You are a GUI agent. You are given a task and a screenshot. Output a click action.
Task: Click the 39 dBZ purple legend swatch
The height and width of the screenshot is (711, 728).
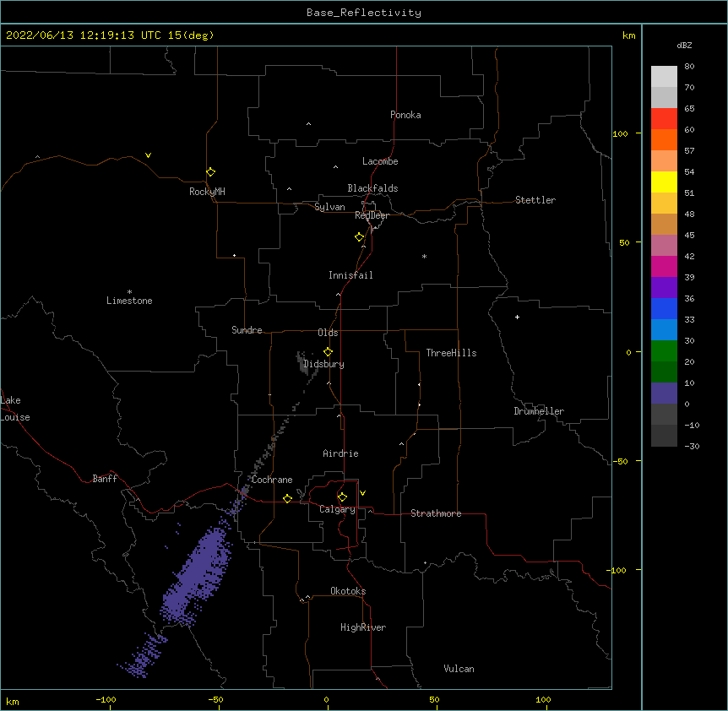tap(664, 287)
